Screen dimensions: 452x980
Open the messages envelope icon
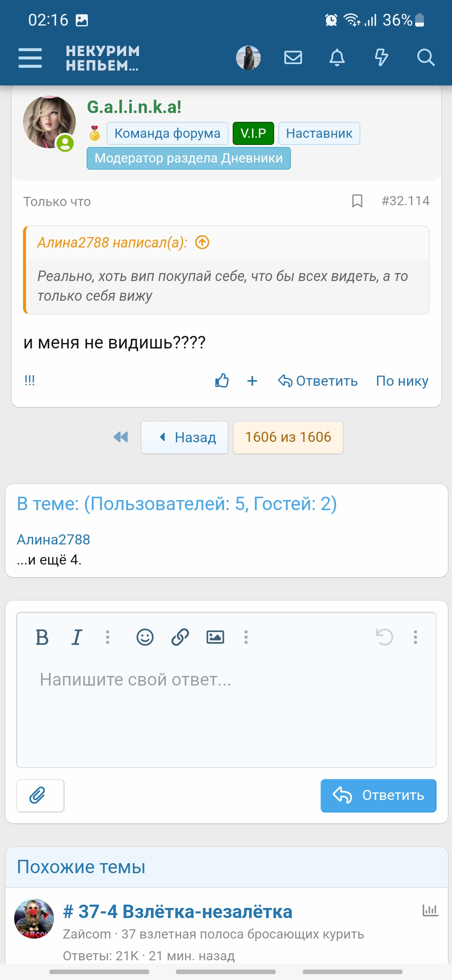(x=293, y=58)
